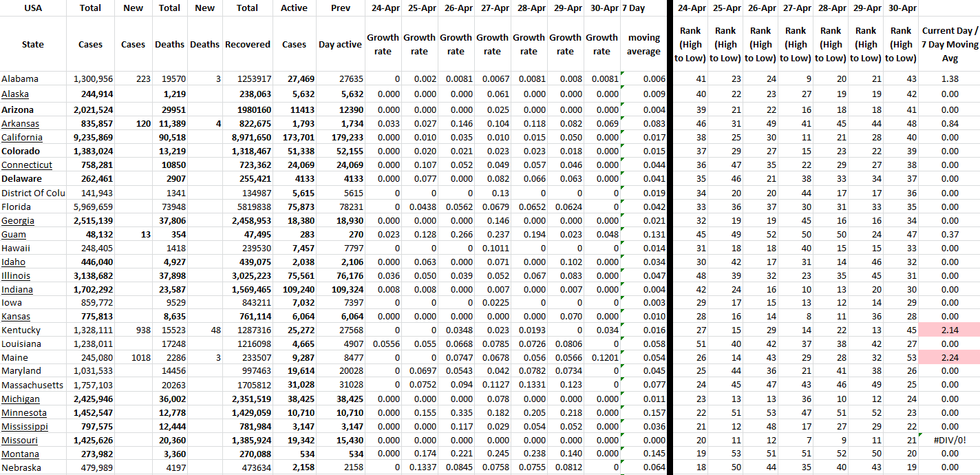Screen dimensions: 980x475
Task: Click the Georgia hyperlink
Action: pos(18,220)
